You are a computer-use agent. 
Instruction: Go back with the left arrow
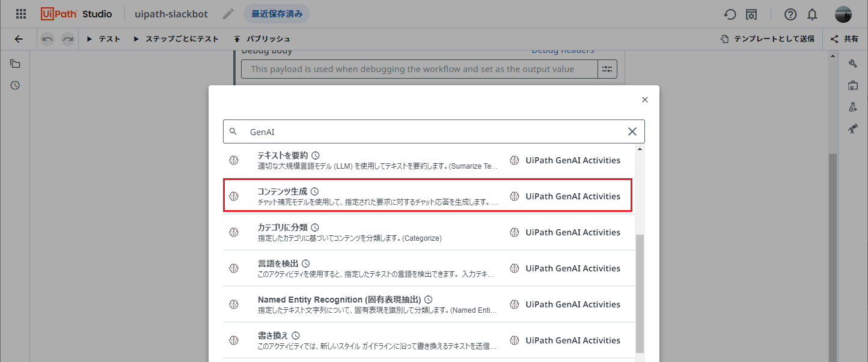[19, 39]
